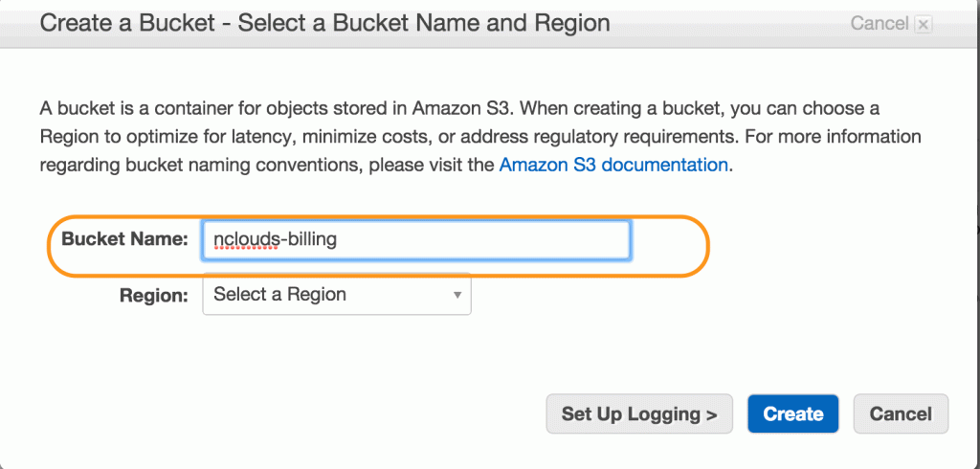Place cursor after billing in name field
980x469 pixels.
(338, 239)
